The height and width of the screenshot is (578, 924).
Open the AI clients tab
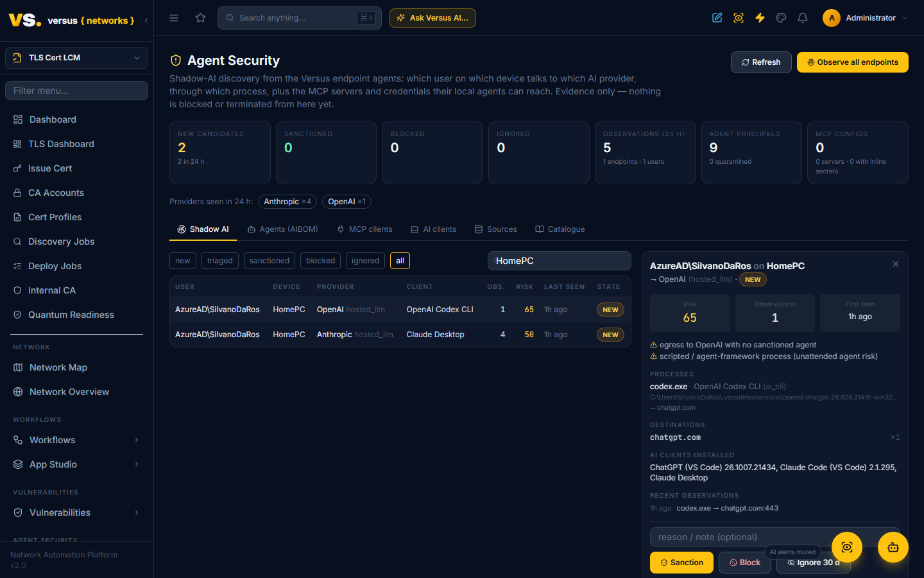pyautogui.click(x=434, y=229)
